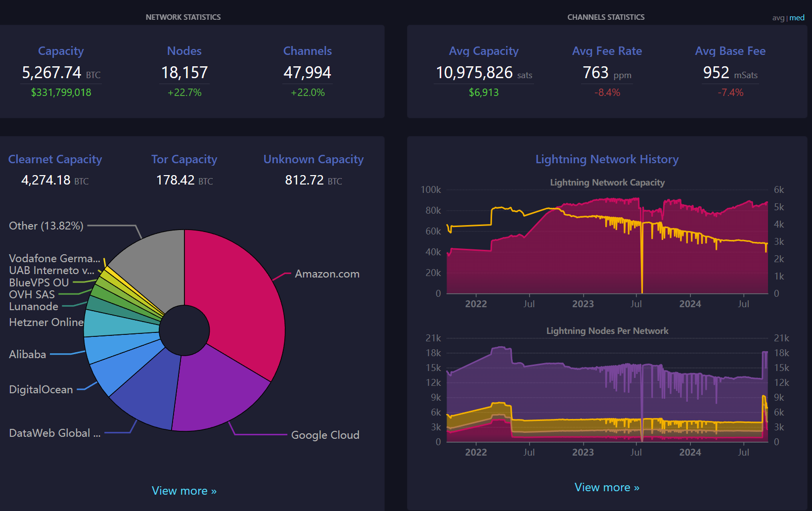Click the Unknown Capacity heading
The width and height of the screenshot is (812, 511).
click(x=314, y=159)
